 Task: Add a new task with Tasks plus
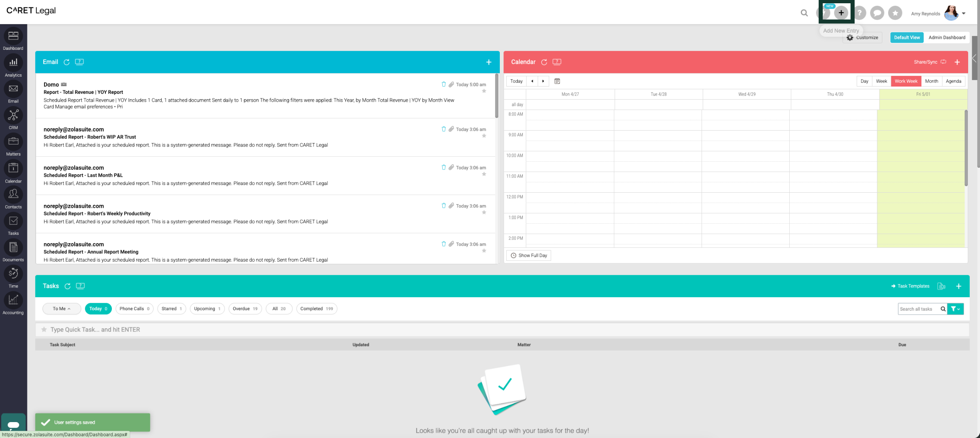[x=958, y=286]
